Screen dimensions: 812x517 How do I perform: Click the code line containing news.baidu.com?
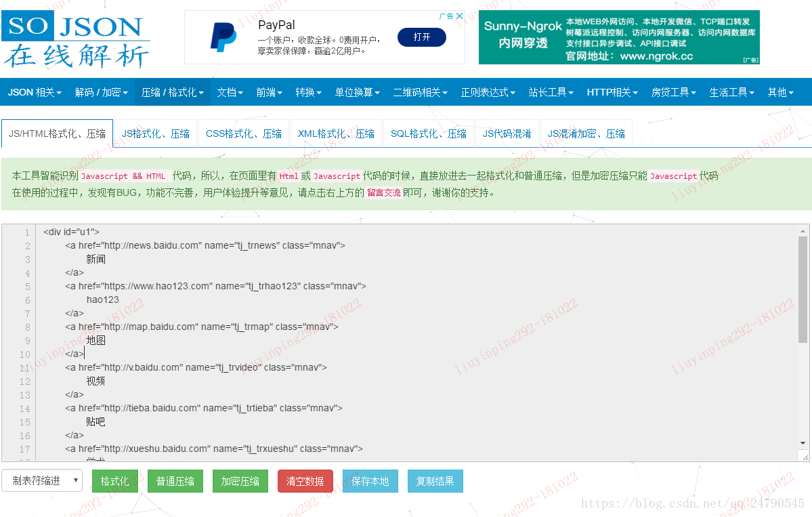pos(205,245)
